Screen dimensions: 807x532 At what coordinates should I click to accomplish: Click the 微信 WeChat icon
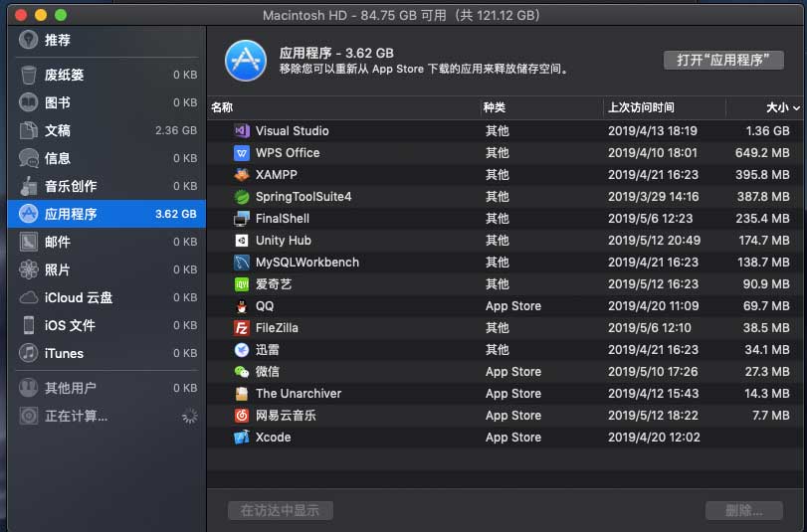(x=242, y=372)
